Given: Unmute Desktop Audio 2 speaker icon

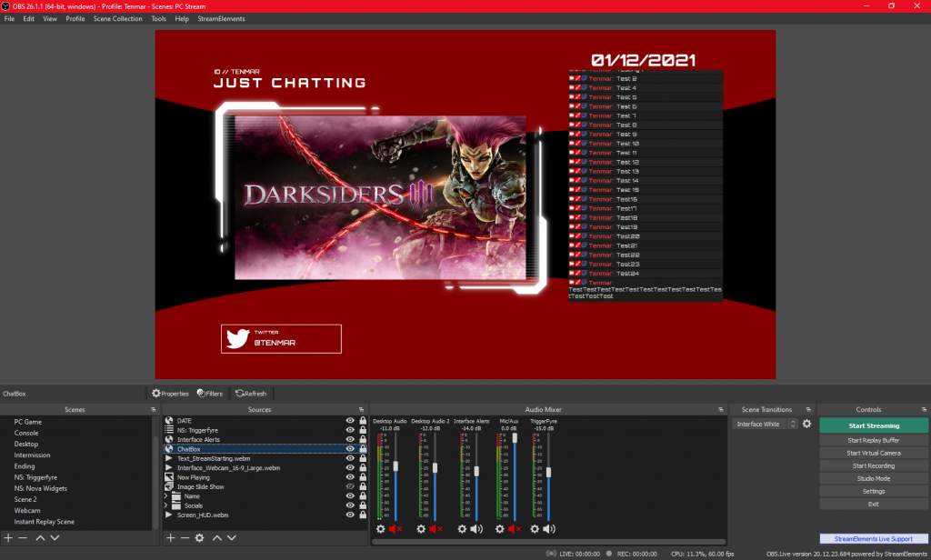Looking at the screenshot, I should pos(435,528).
